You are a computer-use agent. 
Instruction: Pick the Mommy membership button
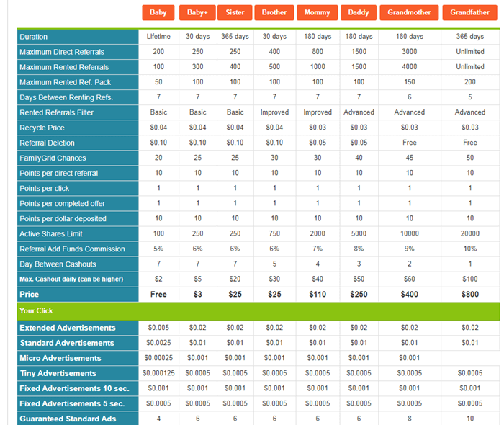318,12
